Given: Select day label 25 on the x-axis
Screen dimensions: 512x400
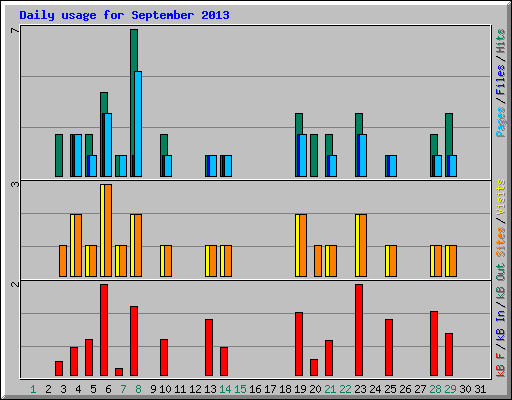Looking at the screenshot, I should click(x=390, y=389).
